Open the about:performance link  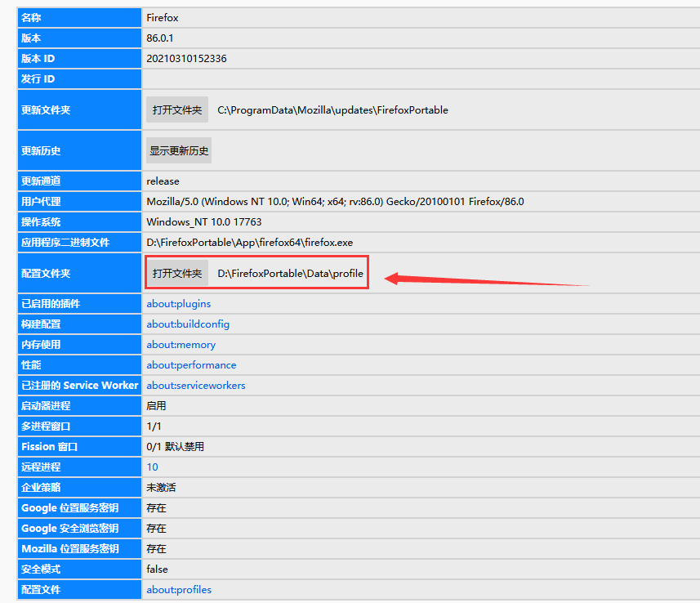point(191,365)
